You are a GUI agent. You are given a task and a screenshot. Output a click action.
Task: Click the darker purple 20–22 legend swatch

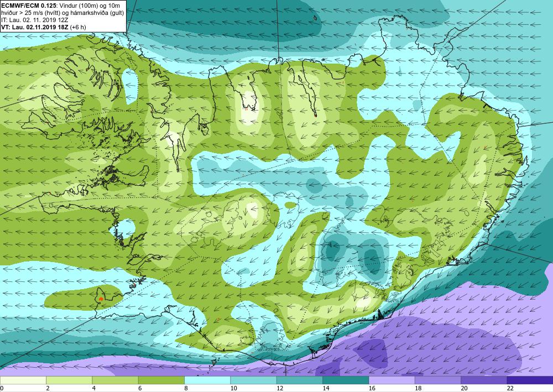pyautogui.click(x=484, y=380)
